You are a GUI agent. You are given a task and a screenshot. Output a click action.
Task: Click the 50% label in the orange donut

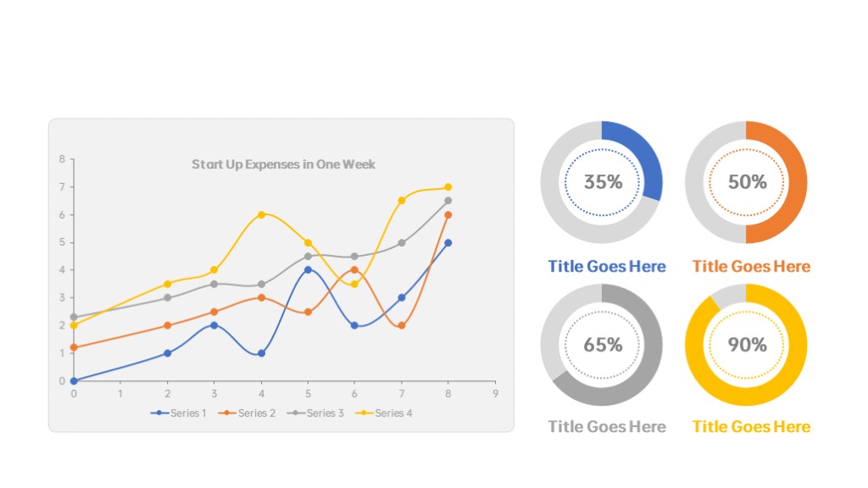pyautogui.click(x=747, y=182)
